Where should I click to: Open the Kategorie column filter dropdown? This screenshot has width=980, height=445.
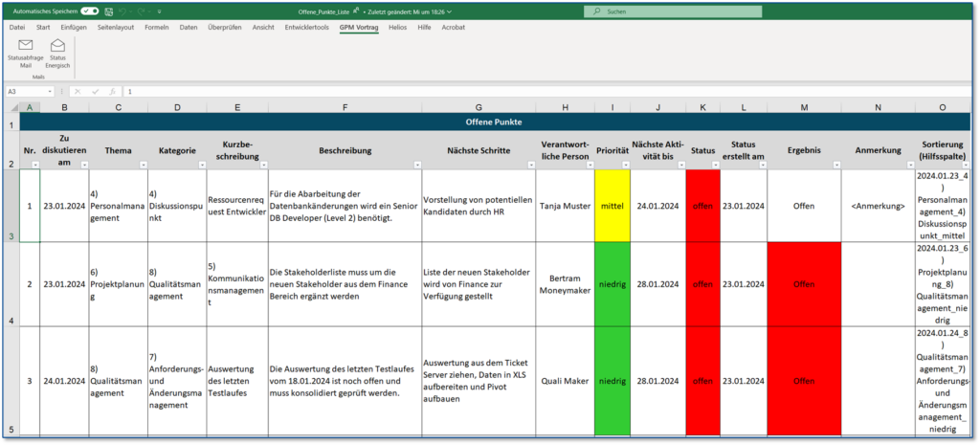pos(202,165)
